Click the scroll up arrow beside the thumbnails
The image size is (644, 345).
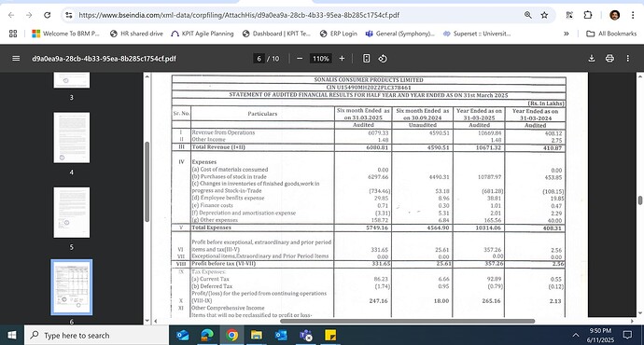tap(147, 76)
